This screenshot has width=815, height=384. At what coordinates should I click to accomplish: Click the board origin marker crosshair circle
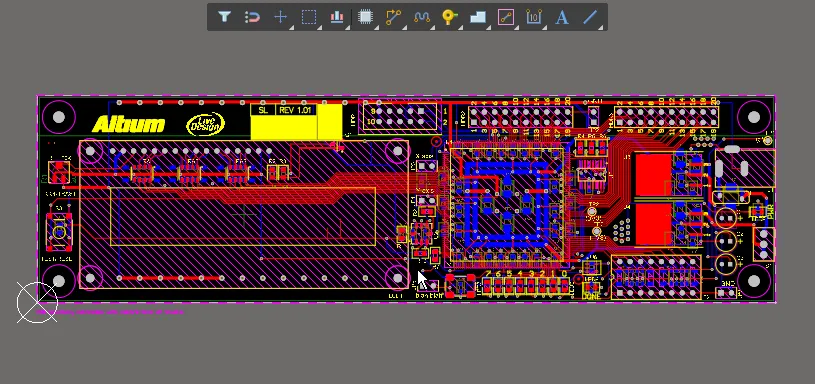pyautogui.click(x=37, y=302)
